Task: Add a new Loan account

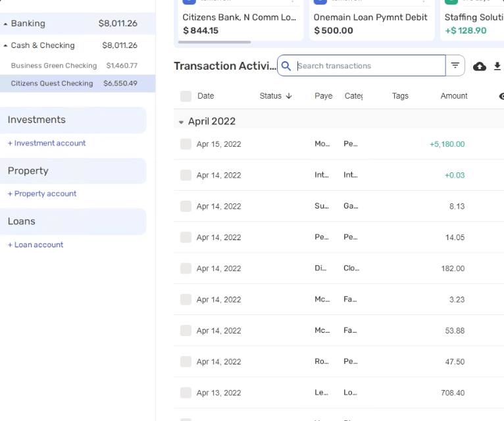Action: [36, 245]
